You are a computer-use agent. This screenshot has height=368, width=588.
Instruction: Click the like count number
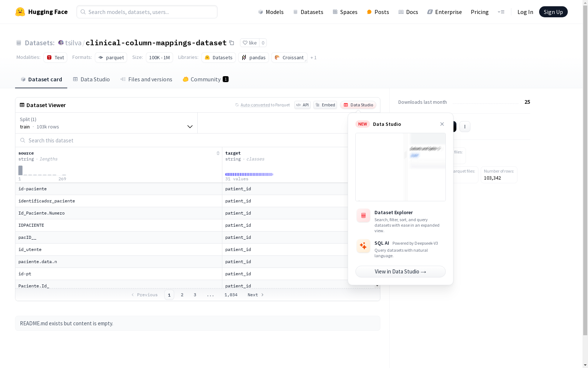(x=263, y=43)
